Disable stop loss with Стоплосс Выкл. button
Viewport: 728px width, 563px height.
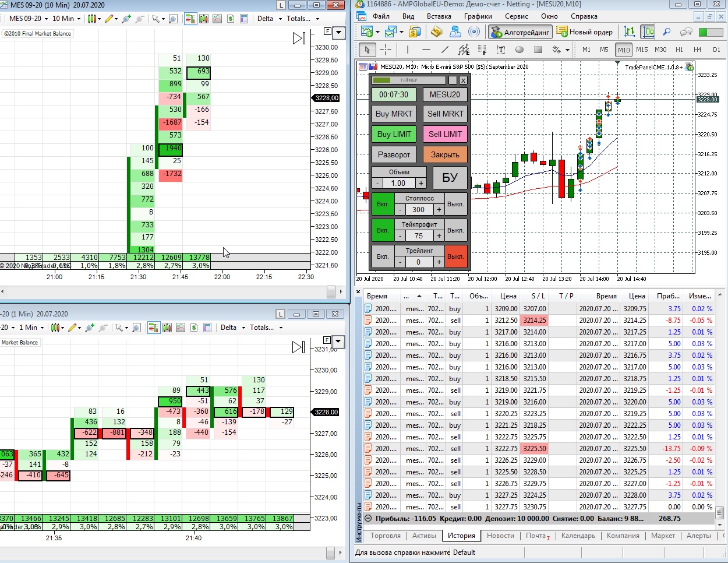(x=455, y=204)
